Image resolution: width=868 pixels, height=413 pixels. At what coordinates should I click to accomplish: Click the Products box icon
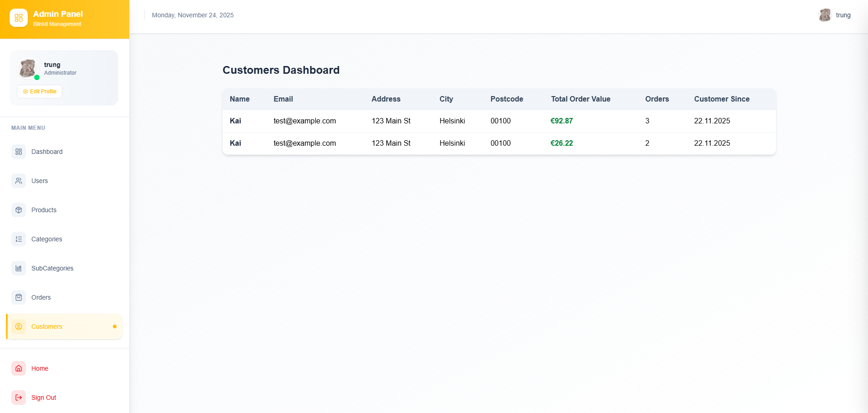pyautogui.click(x=19, y=210)
